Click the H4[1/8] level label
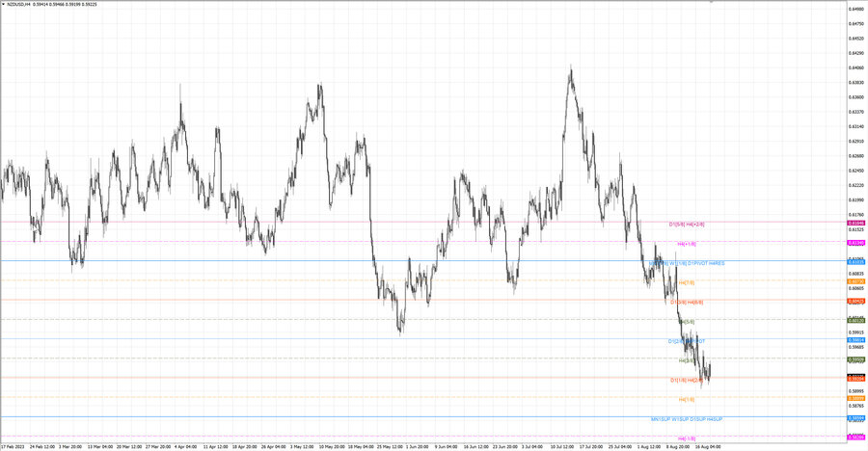 [x=687, y=400]
